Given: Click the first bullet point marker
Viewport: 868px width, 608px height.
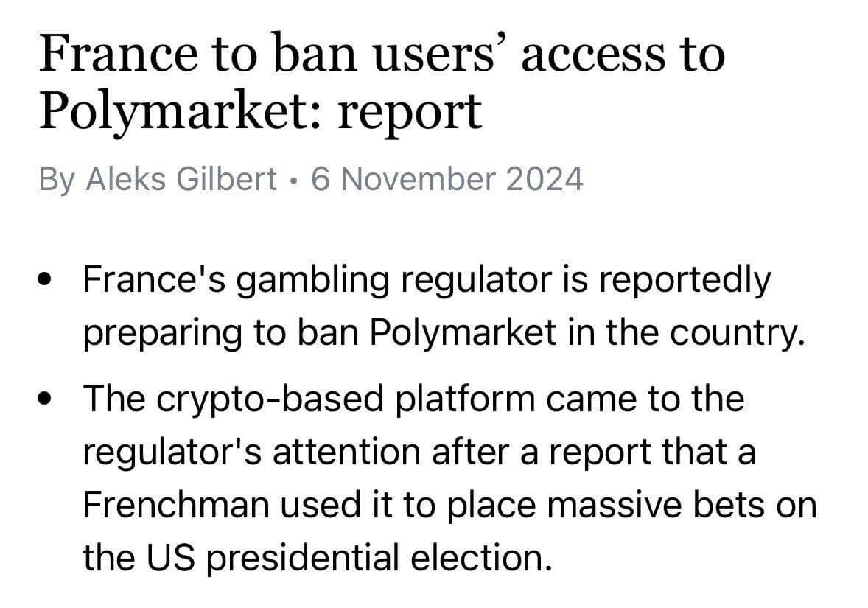Looking at the screenshot, I should [46, 280].
